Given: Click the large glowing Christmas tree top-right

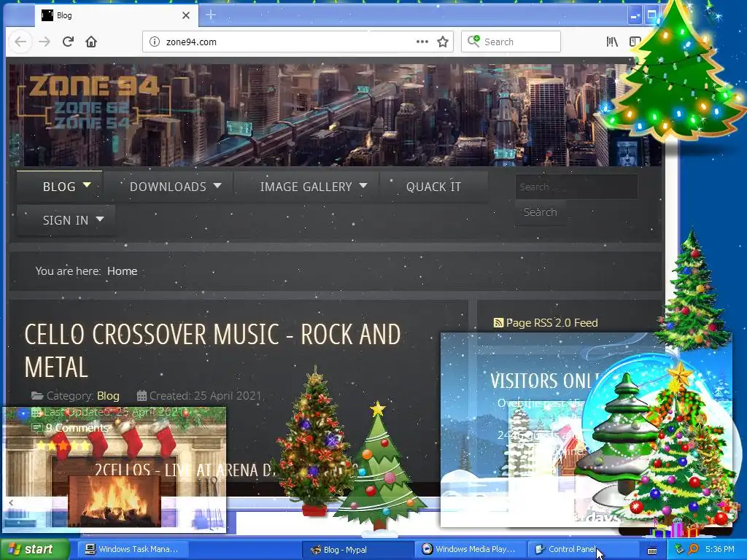Looking at the screenshot, I should point(672,71).
